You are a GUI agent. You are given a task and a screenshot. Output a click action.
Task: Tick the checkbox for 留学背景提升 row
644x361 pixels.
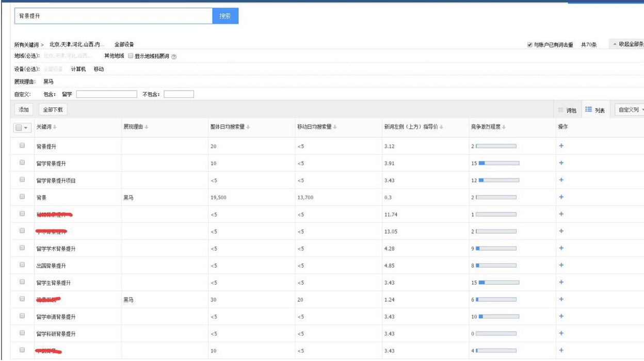point(22,163)
